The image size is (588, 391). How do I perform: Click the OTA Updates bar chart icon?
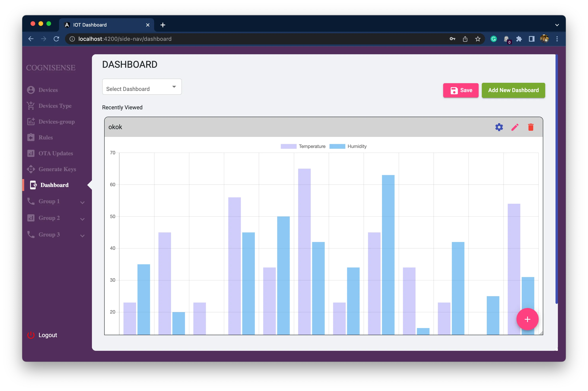pos(31,153)
